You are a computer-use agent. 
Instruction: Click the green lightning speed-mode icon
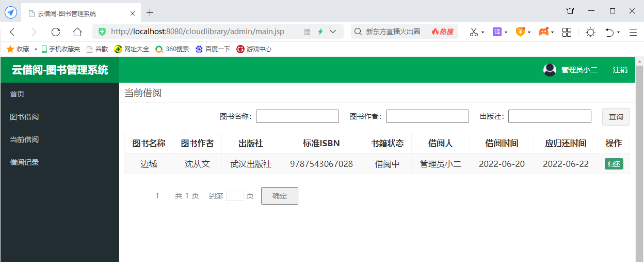(x=320, y=32)
